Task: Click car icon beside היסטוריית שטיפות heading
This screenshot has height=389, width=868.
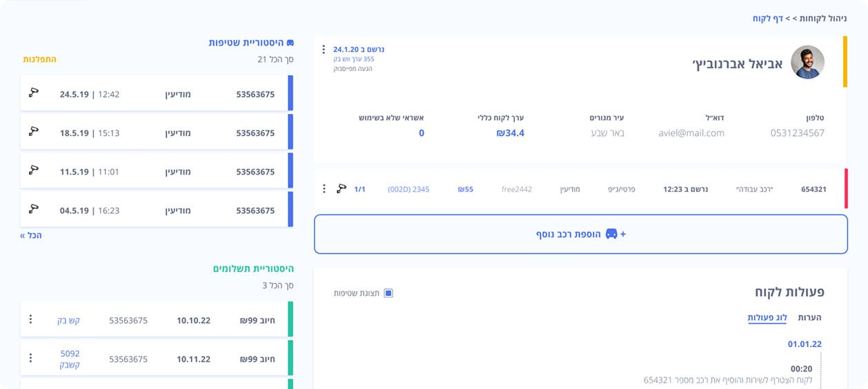Action: click(290, 43)
